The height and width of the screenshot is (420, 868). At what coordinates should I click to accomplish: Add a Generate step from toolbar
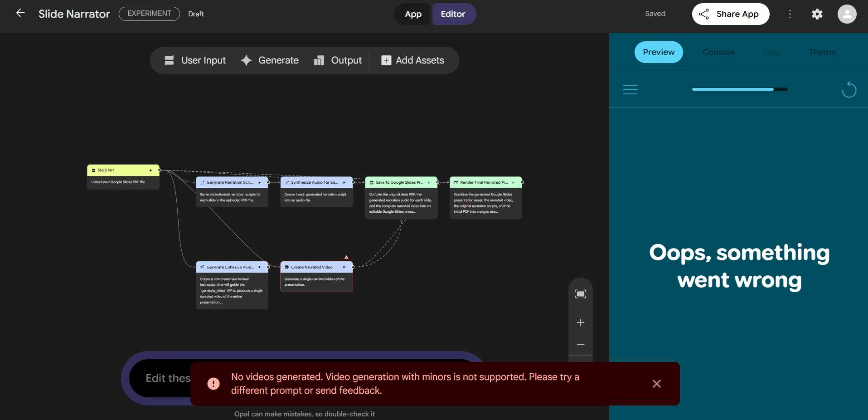270,60
